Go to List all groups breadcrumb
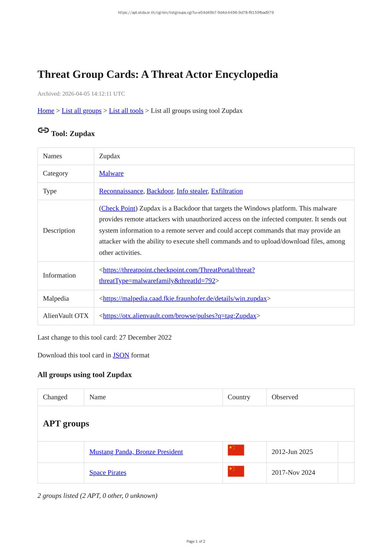 tap(81, 111)
